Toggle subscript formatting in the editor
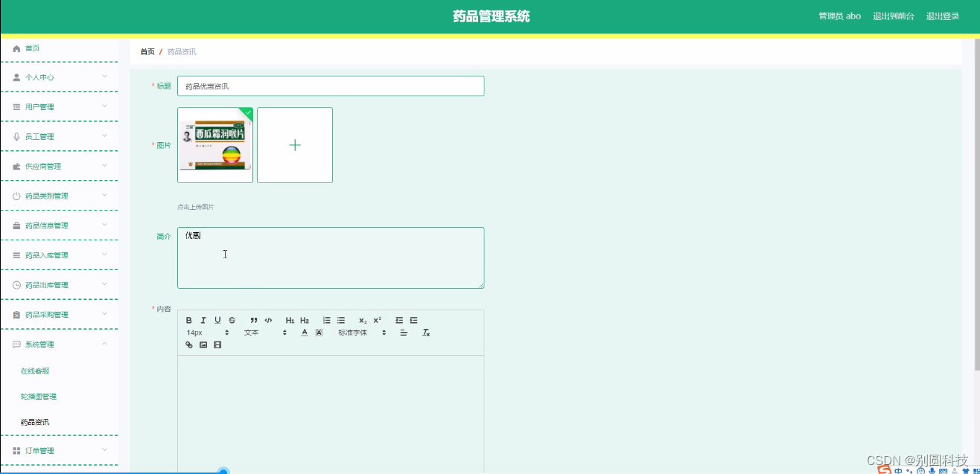980x474 pixels. [362, 319]
